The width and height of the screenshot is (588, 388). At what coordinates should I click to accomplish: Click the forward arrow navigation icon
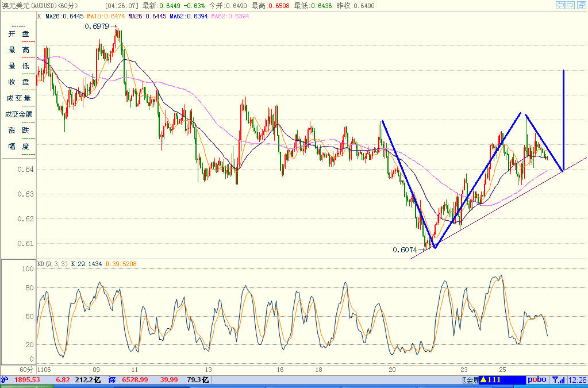(570, 5)
